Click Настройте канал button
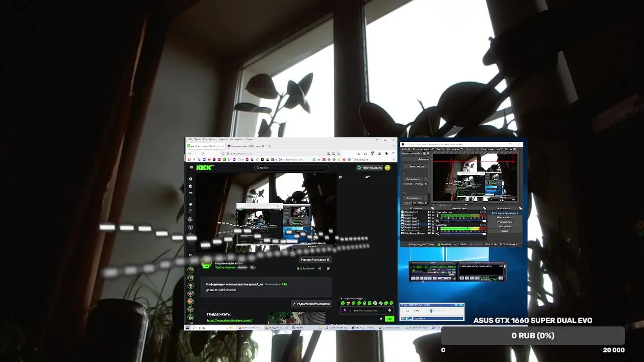This screenshot has width=644, height=362. [315, 259]
